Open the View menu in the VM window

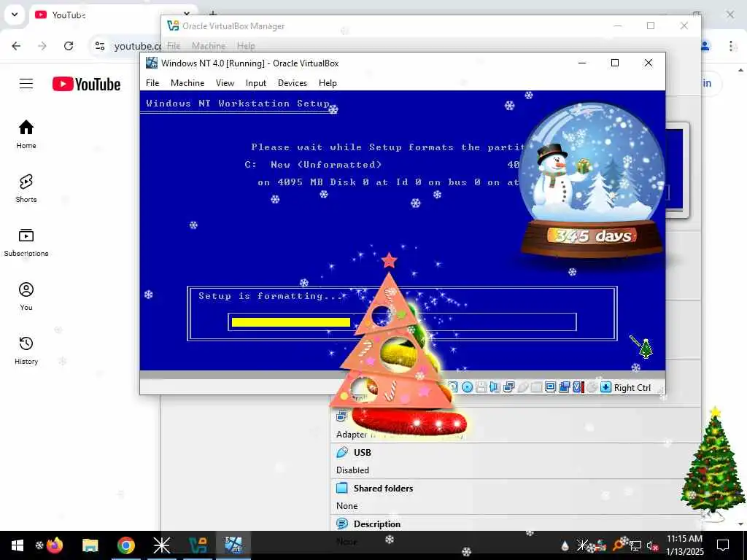[225, 83]
